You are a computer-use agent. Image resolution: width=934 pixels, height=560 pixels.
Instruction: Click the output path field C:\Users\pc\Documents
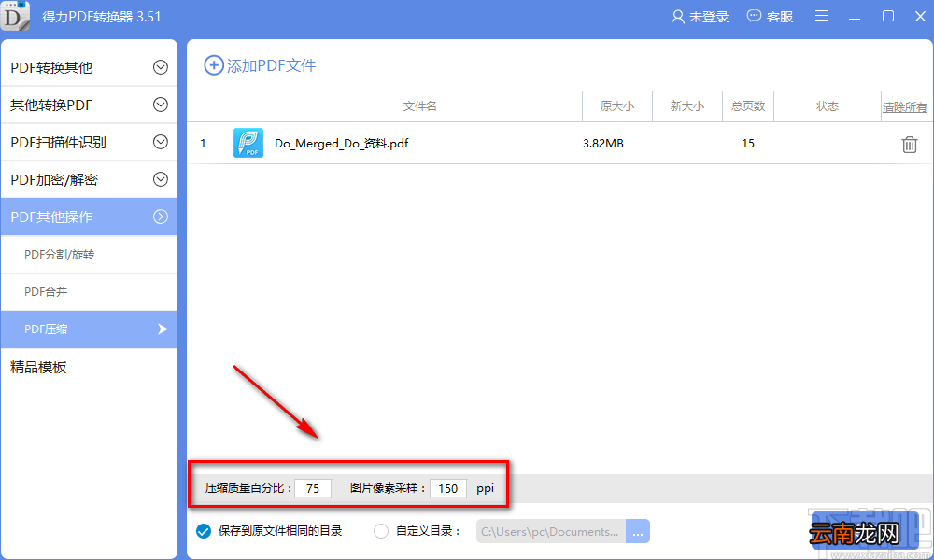[x=551, y=531]
